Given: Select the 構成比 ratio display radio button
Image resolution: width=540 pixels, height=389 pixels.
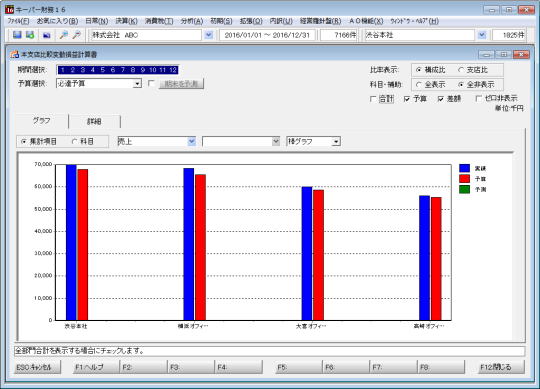Looking at the screenshot, I should point(418,70).
